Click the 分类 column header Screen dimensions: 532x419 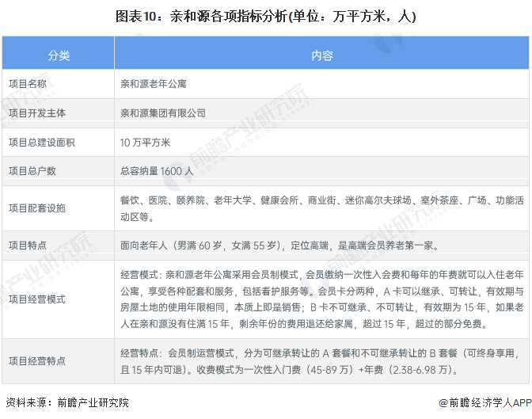[x=59, y=55]
